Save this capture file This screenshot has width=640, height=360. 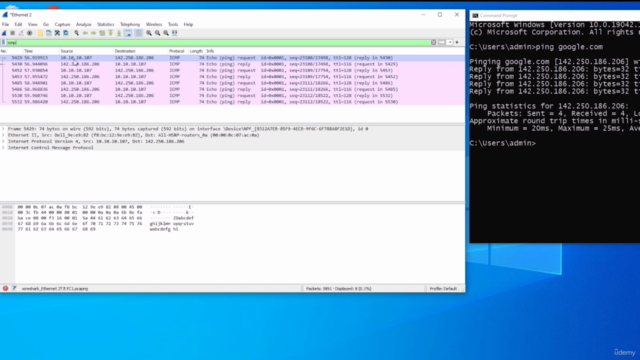coord(49,33)
